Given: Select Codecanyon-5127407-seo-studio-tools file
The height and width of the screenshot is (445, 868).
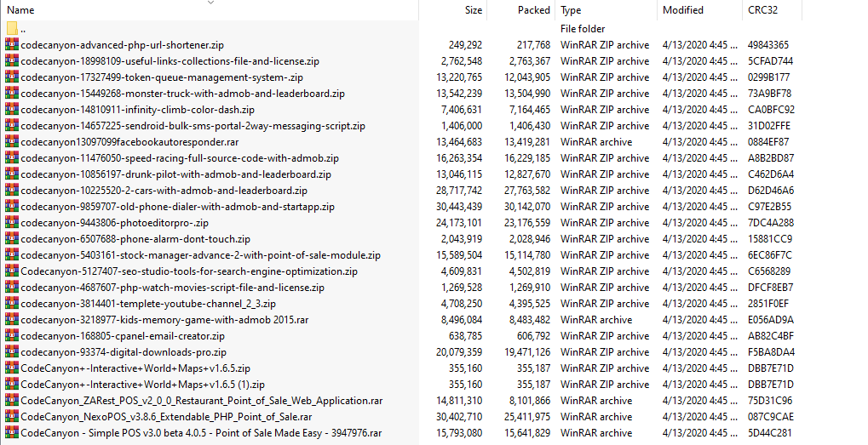Looking at the screenshot, I should tap(189, 271).
